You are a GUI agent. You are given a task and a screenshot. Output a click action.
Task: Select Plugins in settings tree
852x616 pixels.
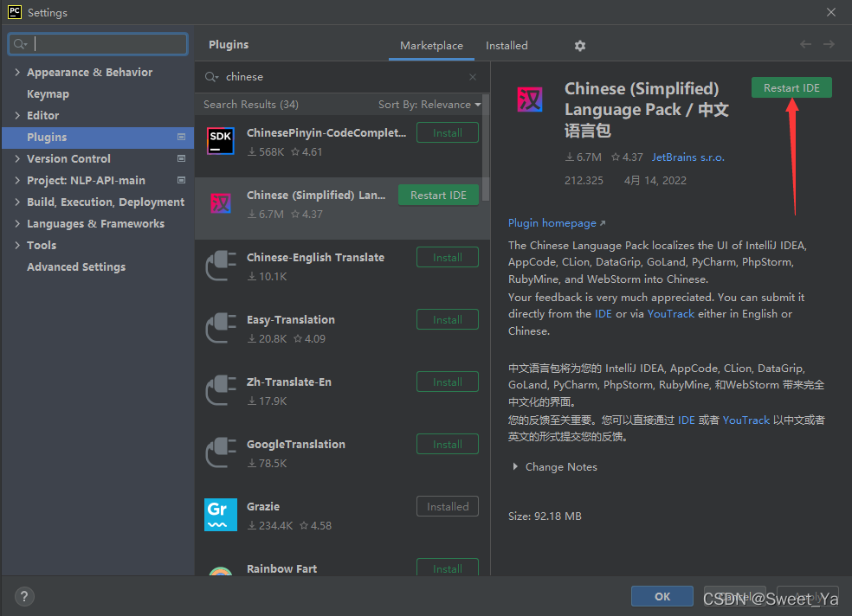(x=98, y=138)
